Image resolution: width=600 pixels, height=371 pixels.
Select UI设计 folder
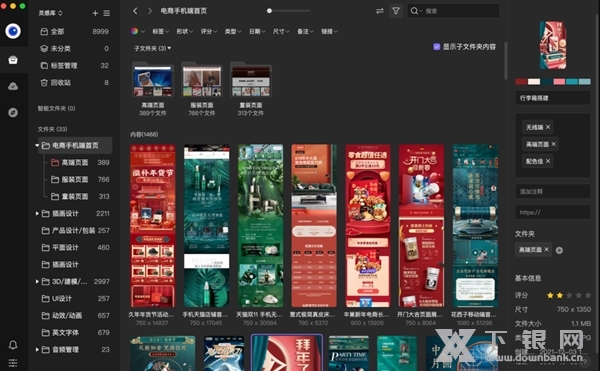pos(75,298)
